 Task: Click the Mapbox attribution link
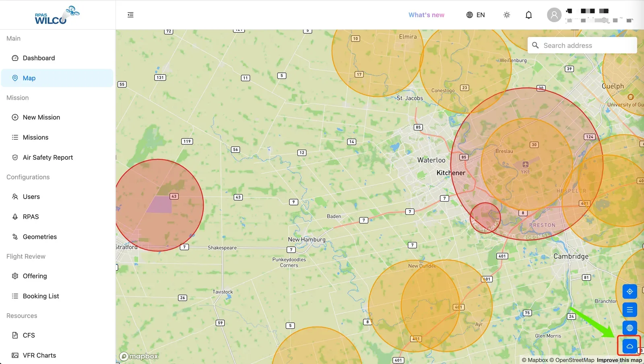click(535, 360)
